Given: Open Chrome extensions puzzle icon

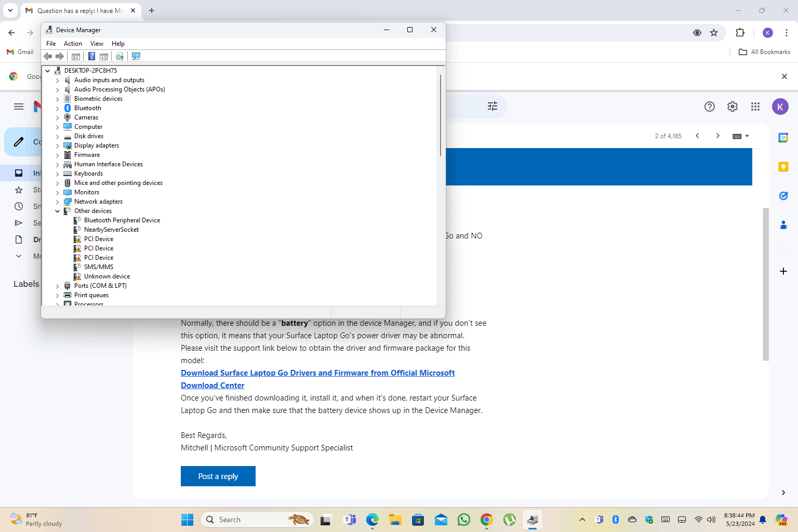Looking at the screenshot, I should click(x=740, y=33).
